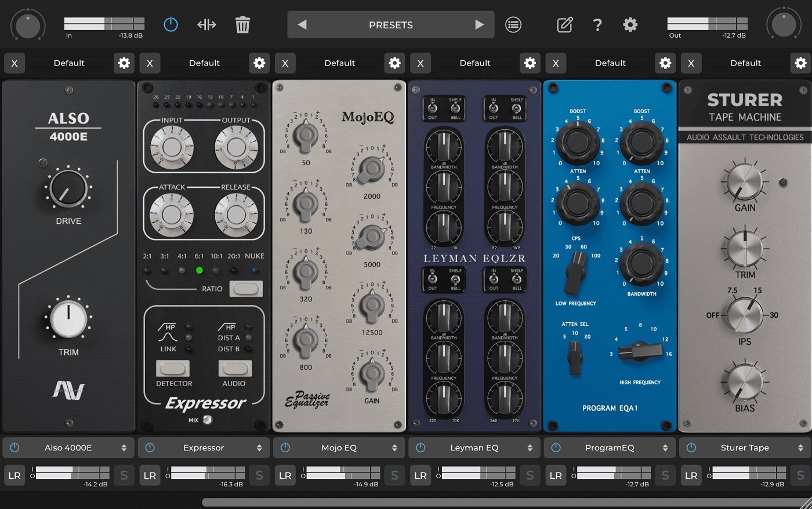Advance to the next preset with the right arrow

479,24
